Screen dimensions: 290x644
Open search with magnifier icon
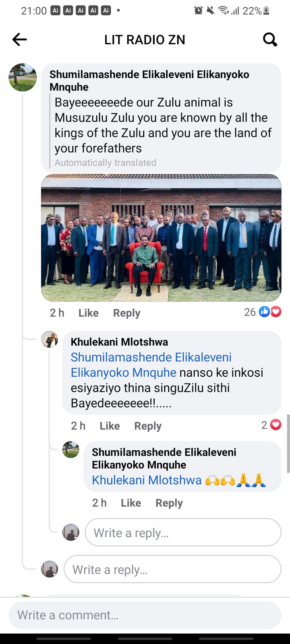click(x=270, y=39)
